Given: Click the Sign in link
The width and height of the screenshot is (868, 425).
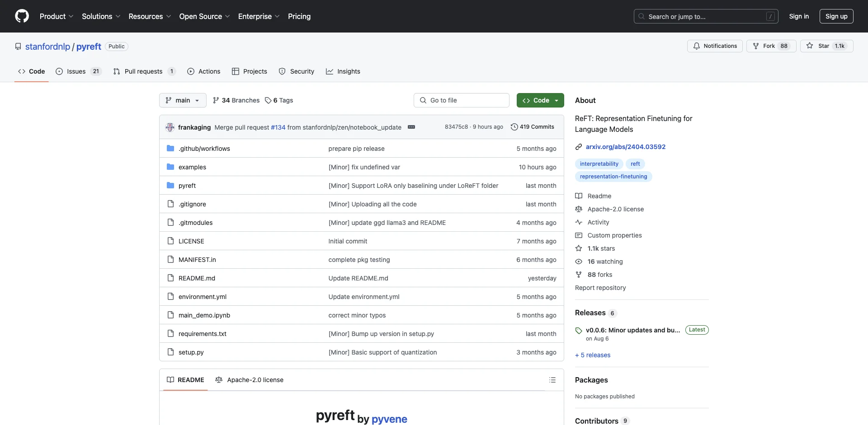Looking at the screenshot, I should (x=799, y=16).
